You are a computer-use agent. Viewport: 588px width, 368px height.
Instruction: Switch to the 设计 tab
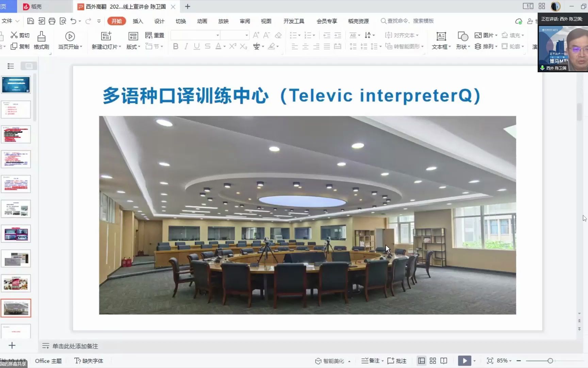159,21
